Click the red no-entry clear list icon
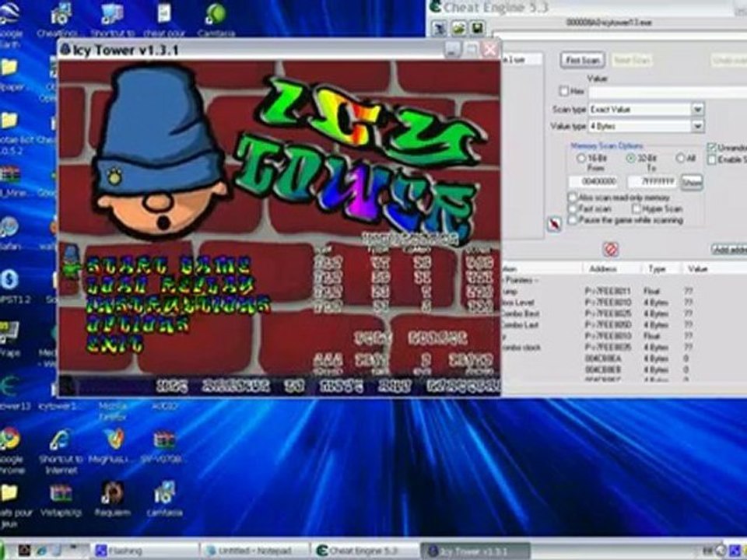 pos(610,249)
